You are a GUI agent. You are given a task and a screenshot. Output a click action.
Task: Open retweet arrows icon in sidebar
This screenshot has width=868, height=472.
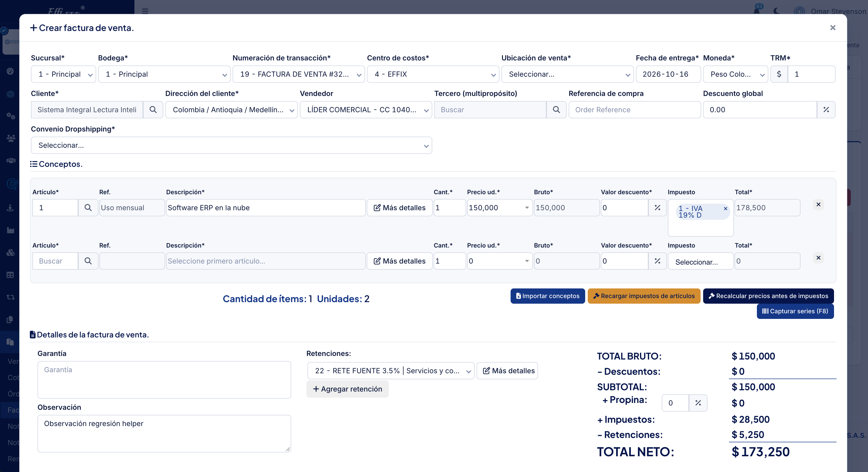(10, 297)
